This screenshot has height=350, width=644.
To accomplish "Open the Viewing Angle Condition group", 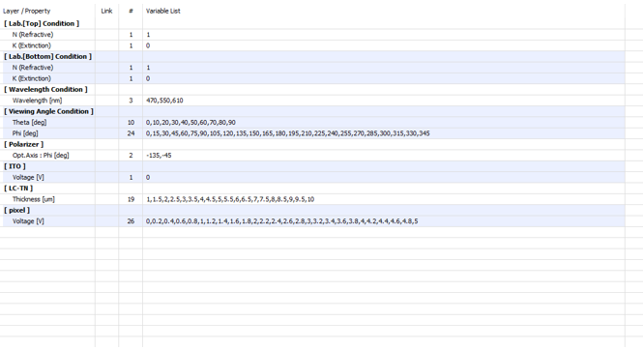I will click(48, 111).
